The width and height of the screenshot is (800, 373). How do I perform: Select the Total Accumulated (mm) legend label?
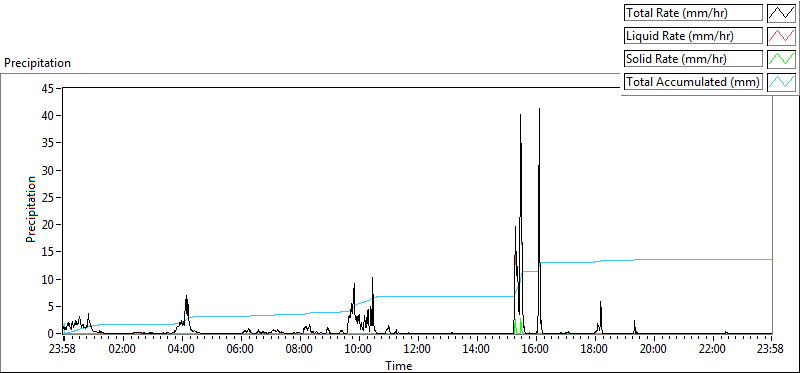(x=693, y=82)
